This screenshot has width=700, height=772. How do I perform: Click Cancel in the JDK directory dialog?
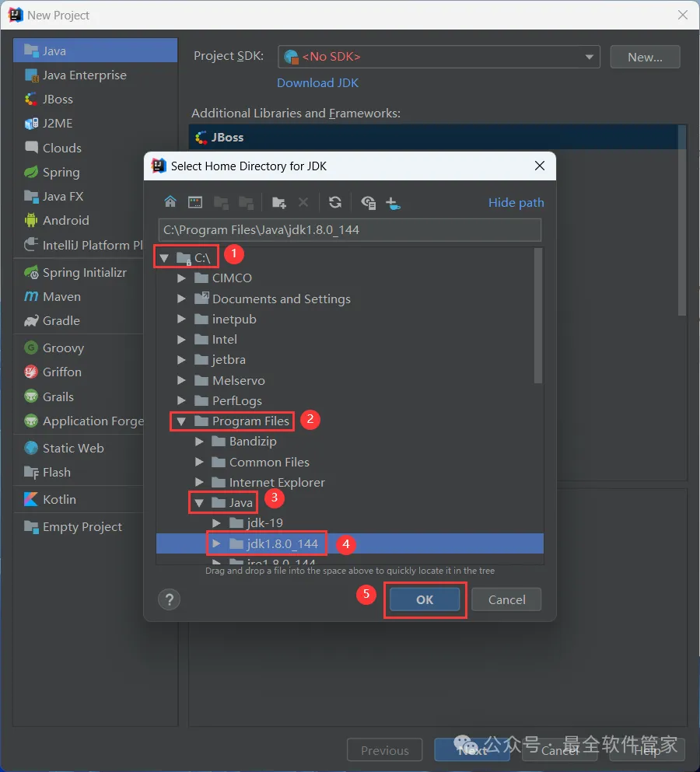click(x=506, y=599)
